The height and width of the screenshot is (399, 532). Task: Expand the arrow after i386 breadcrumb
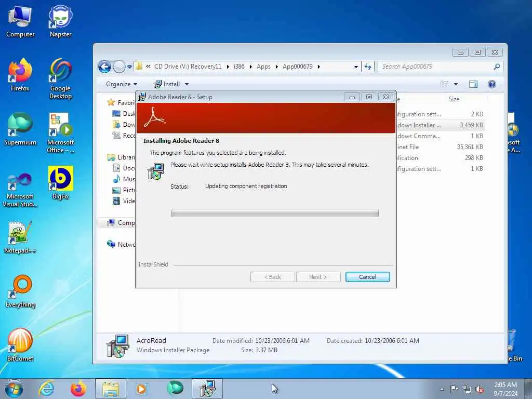tap(251, 66)
